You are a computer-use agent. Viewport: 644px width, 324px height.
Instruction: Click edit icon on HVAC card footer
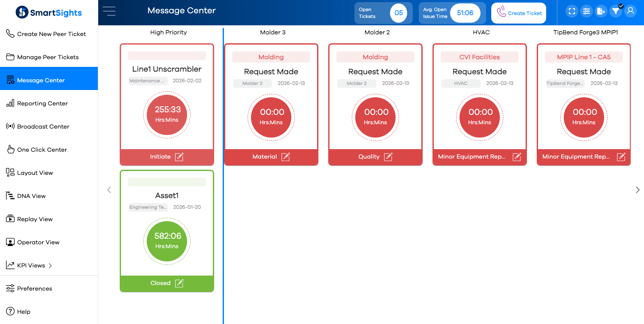[x=517, y=157]
